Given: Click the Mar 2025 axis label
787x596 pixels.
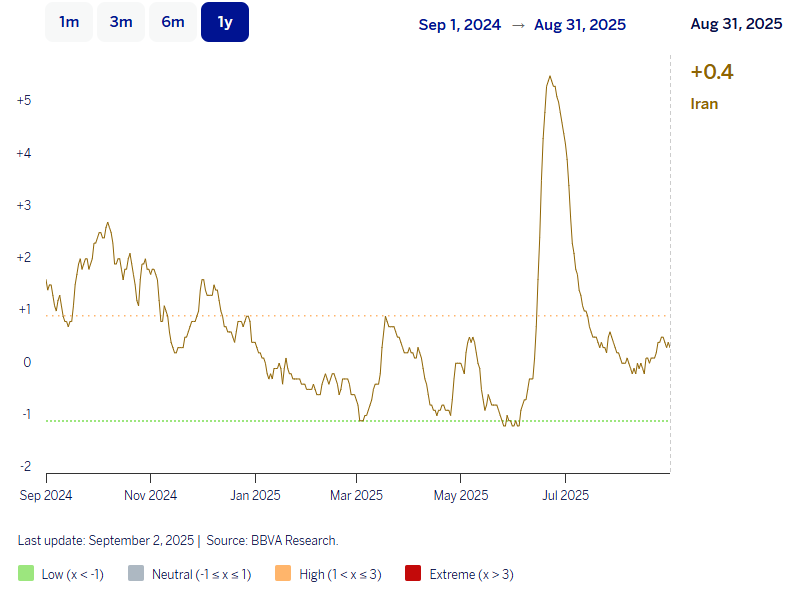Looking at the screenshot, I should [x=356, y=496].
